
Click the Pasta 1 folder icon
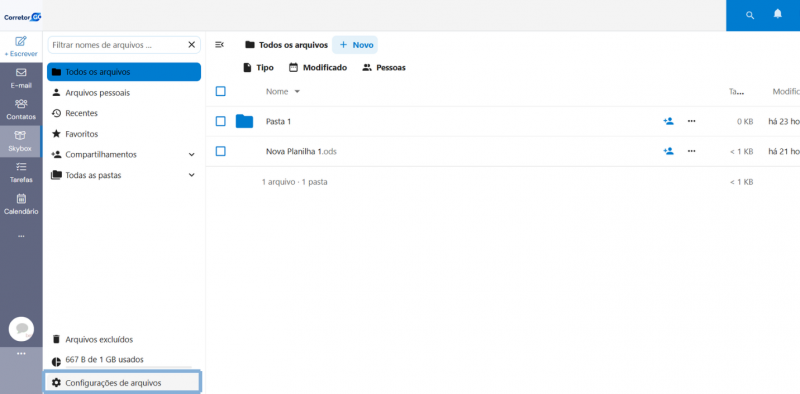coord(244,121)
